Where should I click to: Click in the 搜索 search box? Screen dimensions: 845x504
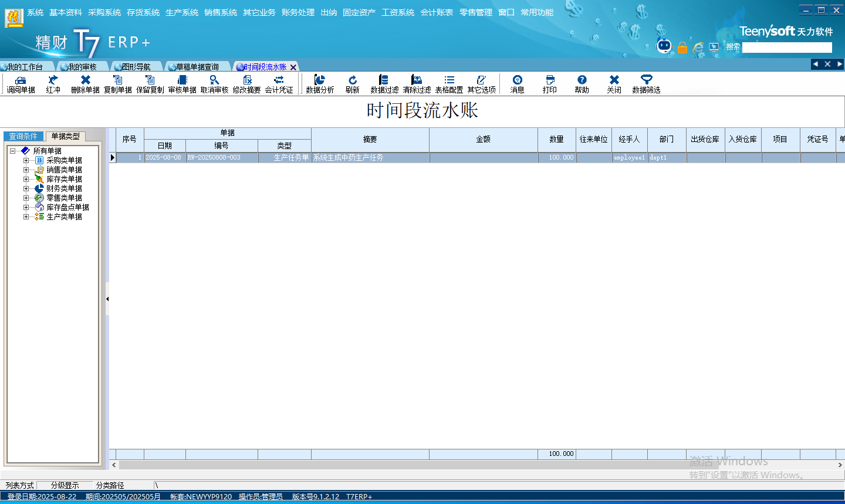(787, 48)
